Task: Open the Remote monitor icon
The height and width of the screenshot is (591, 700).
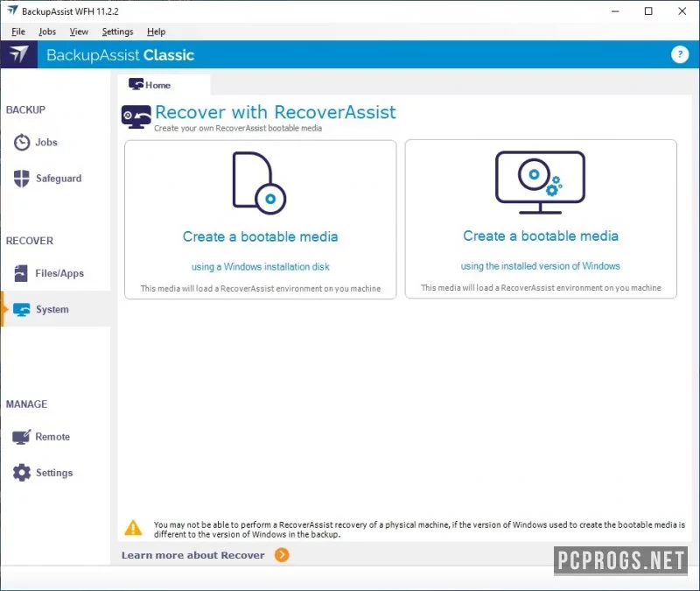Action: point(21,437)
